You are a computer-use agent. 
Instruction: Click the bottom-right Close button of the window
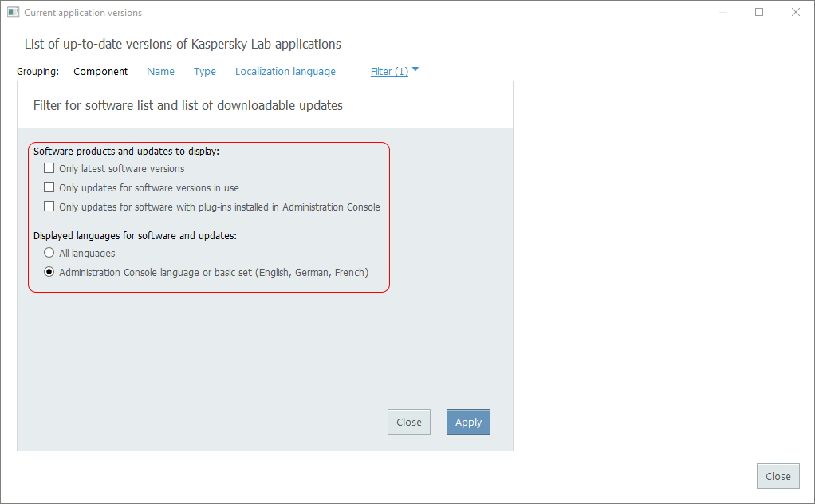778,476
